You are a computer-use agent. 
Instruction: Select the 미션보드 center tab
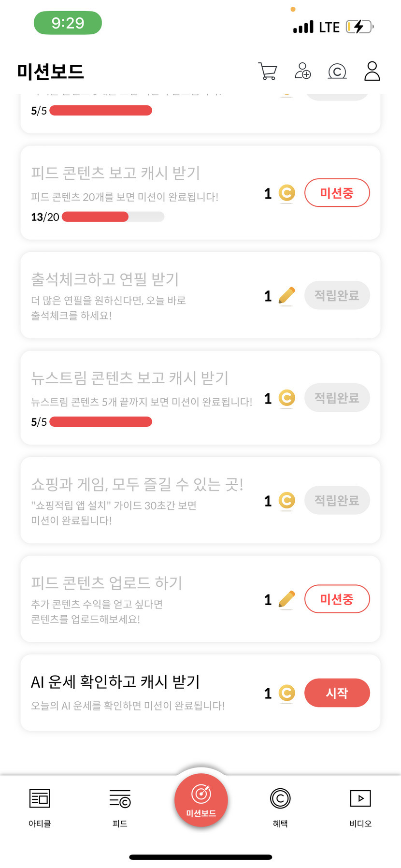(x=201, y=800)
